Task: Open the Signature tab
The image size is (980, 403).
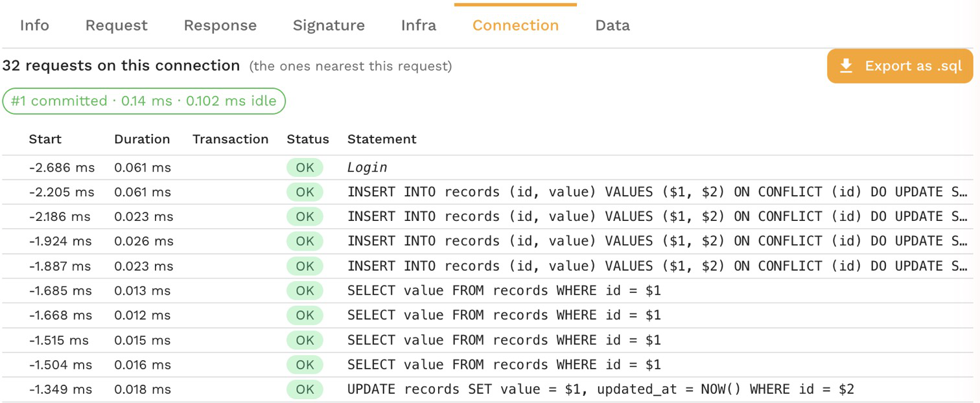Action: 329,25
